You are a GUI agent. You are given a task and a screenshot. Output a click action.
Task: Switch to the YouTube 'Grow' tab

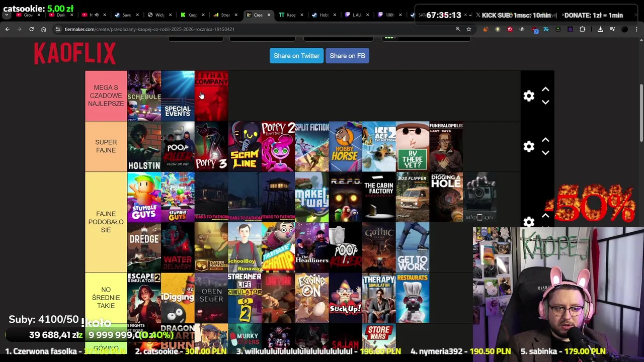tap(28, 15)
